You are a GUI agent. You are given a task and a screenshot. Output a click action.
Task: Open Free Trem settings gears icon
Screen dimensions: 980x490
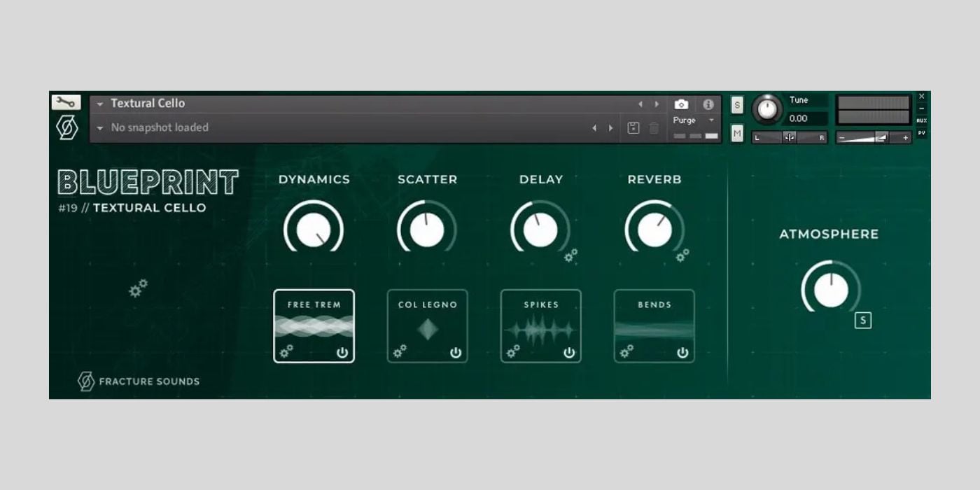(286, 351)
